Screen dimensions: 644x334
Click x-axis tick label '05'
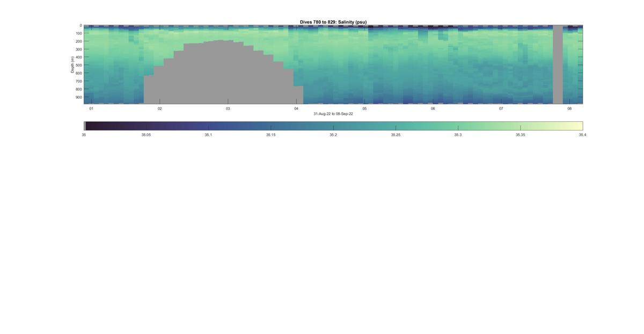point(364,108)
